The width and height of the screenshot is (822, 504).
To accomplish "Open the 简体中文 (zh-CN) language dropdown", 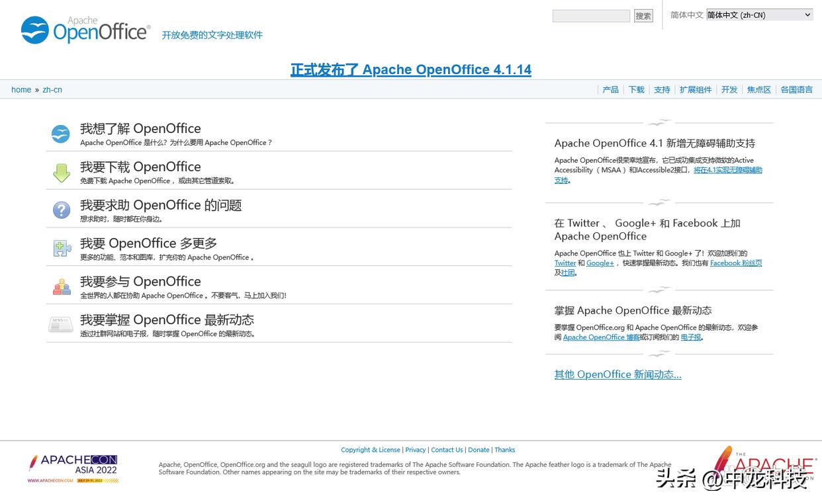I will coord(758,14).
